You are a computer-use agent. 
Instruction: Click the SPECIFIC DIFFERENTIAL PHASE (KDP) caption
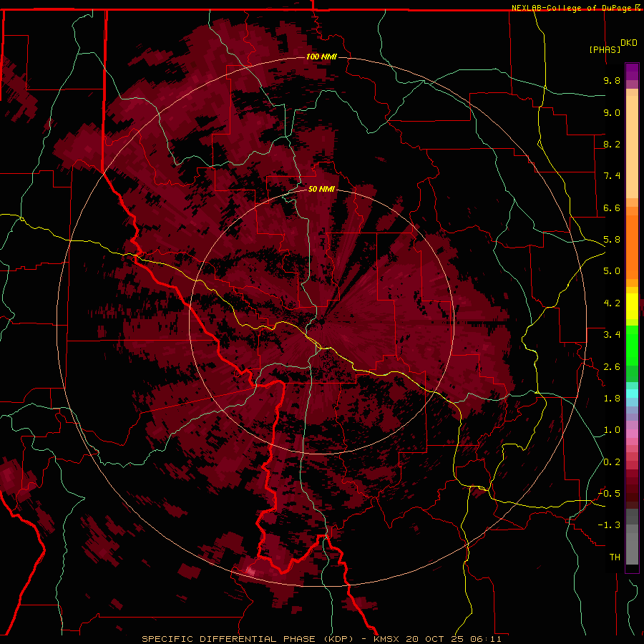pyautogui.click(x=248, y=639)
